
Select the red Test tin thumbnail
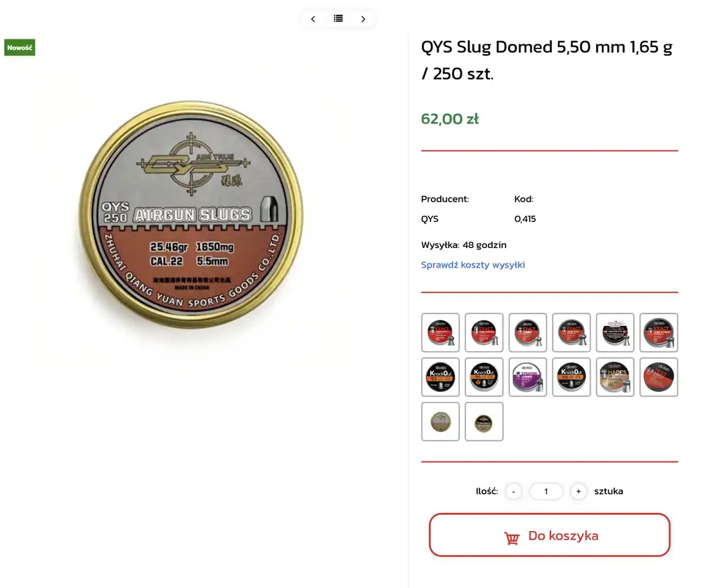659,377
